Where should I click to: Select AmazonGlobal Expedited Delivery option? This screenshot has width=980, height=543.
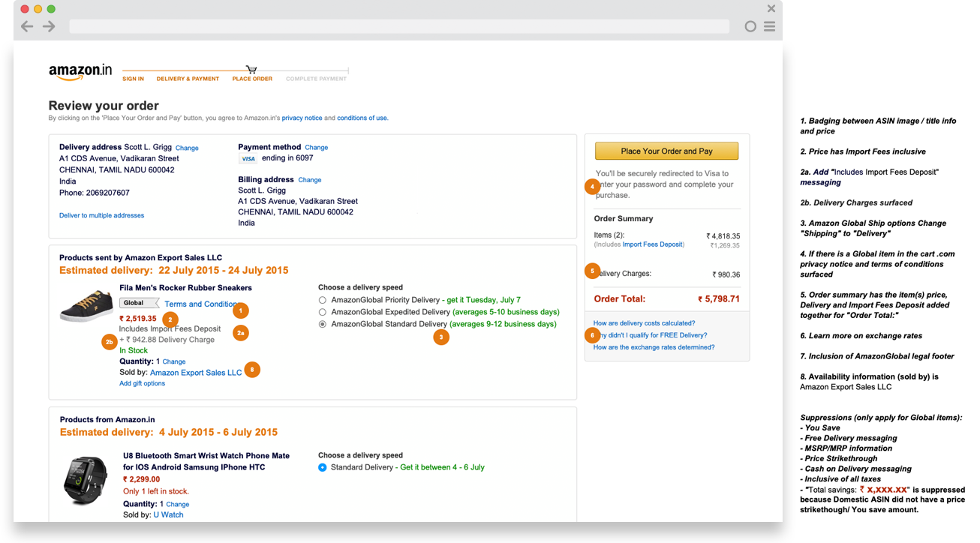coord(323,312)
